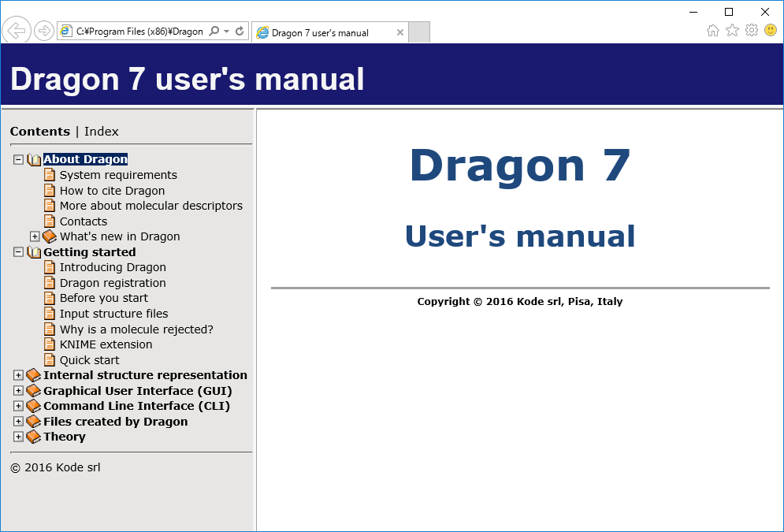This screenshot has height=532, width=784.
Task: Open What's new in Dragon topic
Action: 120,236
